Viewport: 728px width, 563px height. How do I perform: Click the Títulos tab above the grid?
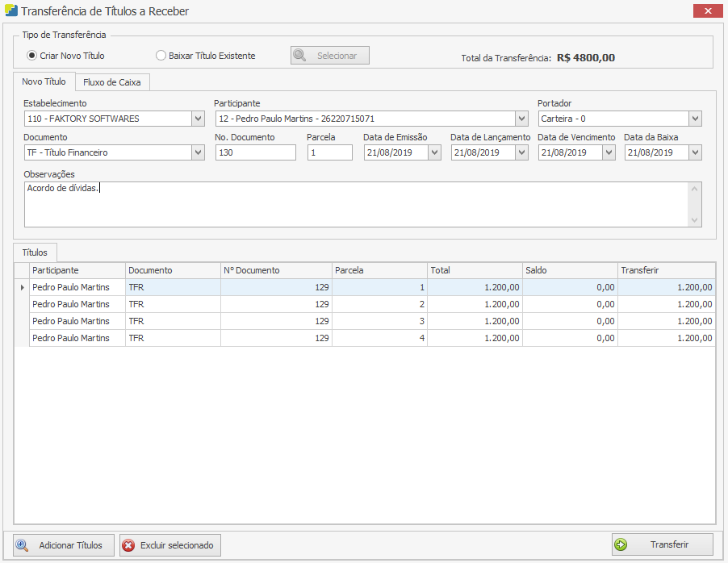click(35, 252)
